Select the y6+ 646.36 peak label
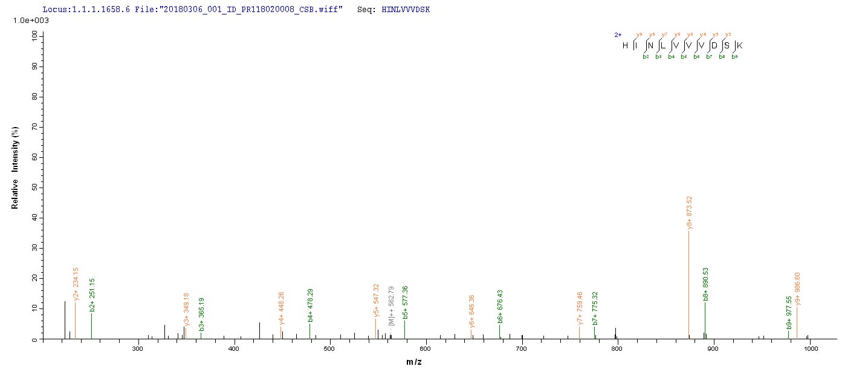Viewport: 868px width, 375px height. pos(471,311)
